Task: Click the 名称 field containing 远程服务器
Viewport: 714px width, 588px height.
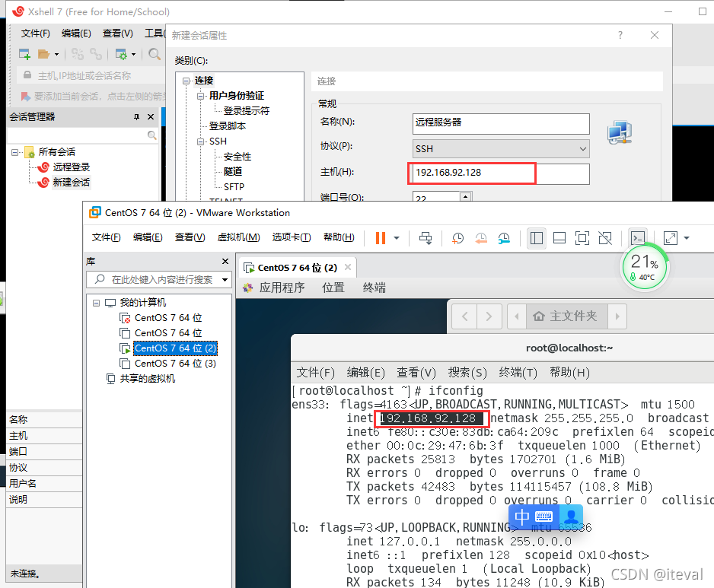Action: tap(501, 123)
